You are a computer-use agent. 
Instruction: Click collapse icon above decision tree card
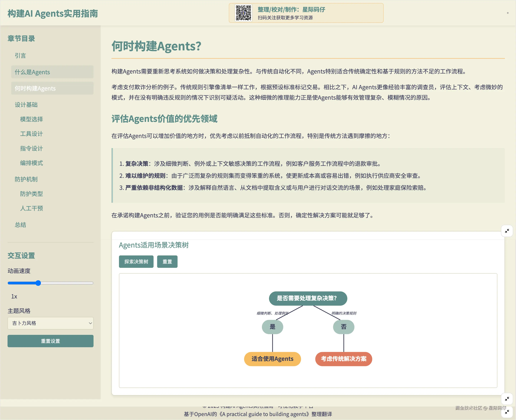pos(507,231)
